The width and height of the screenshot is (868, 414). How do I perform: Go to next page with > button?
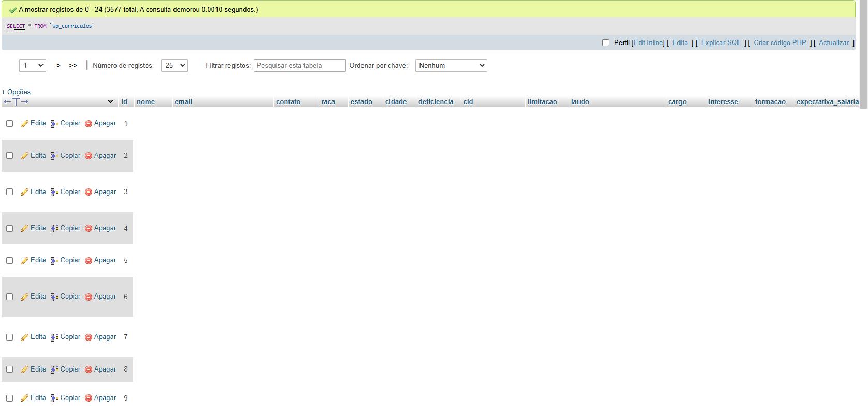58,66
